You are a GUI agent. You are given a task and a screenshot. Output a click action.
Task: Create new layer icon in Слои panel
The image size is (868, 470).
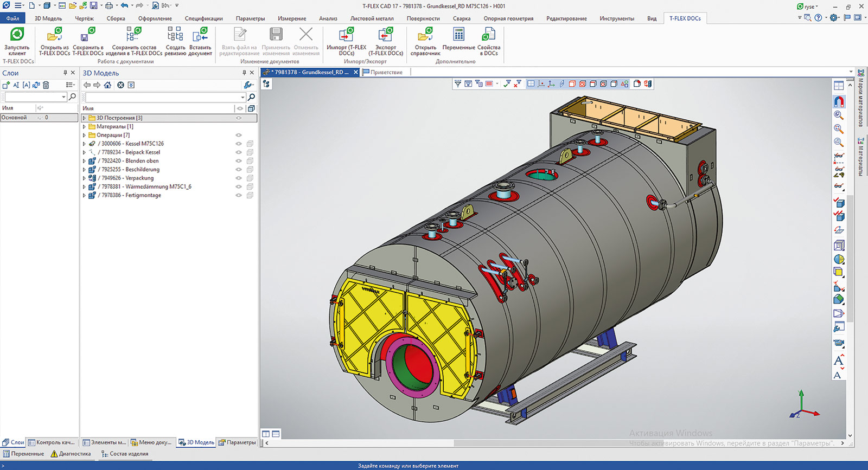(6, 85)
